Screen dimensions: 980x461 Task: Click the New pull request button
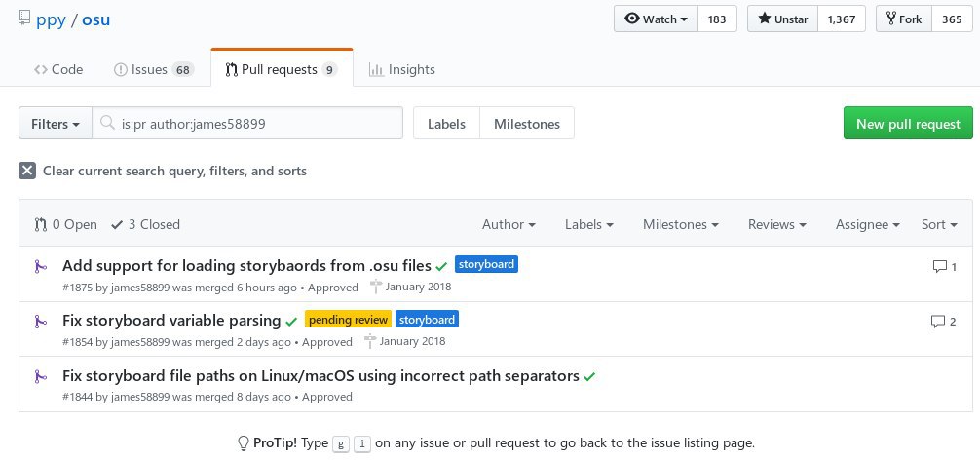pyautogui.click(x=908, y=123)
